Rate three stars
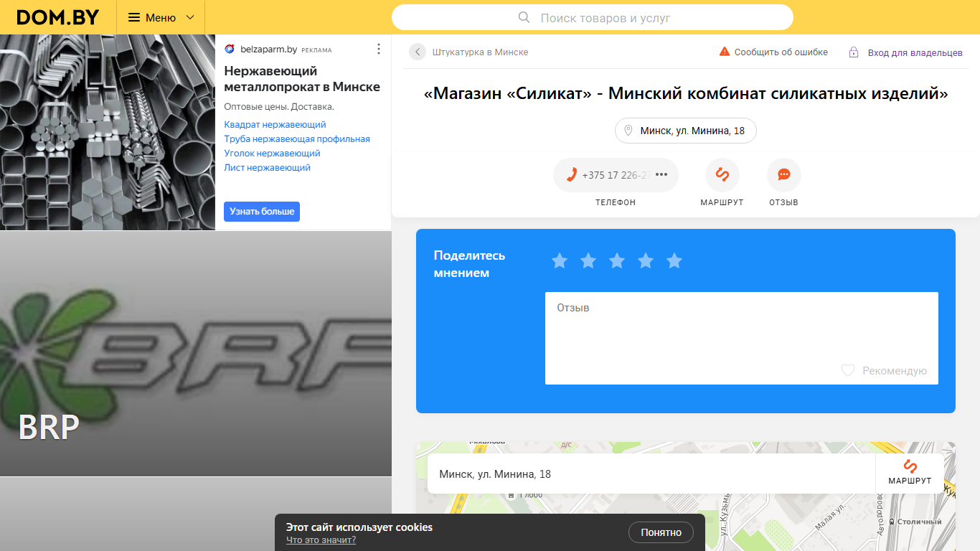980x551 pixels. (x=617, y=261)
